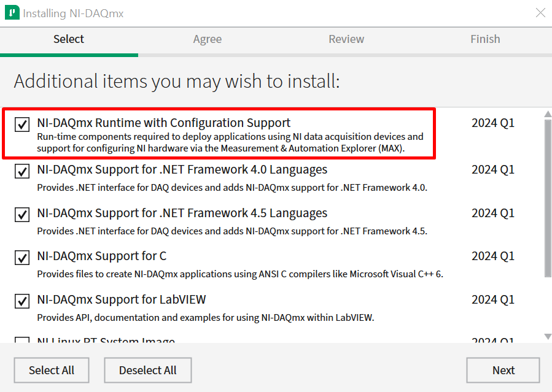Proceed with the Next button
This screenshot has width=552, height=392.
pos(503,370)
